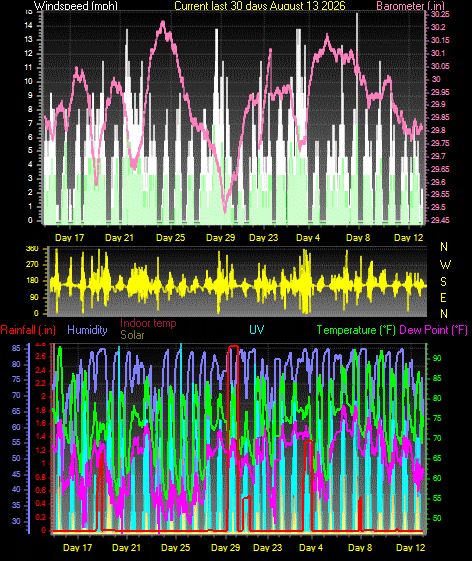The image size is (472, 561).
Task: Click the 'W' wind direction letter
Action: [445, 265]
